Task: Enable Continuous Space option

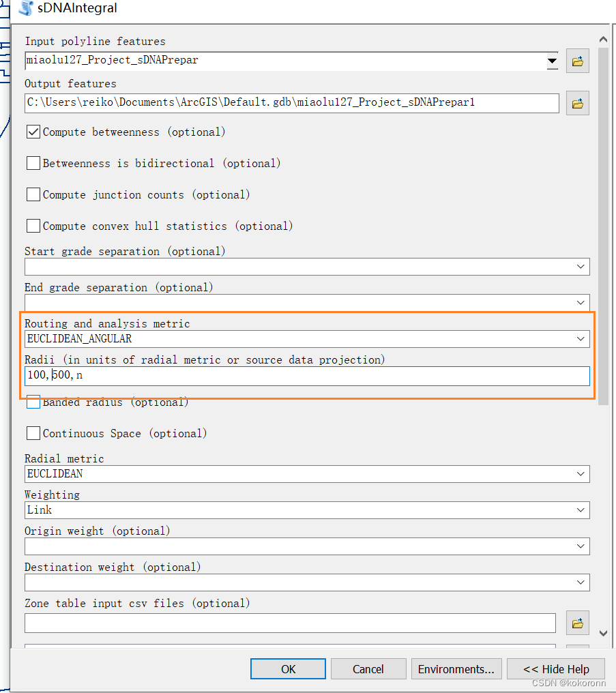Action: 33,433
